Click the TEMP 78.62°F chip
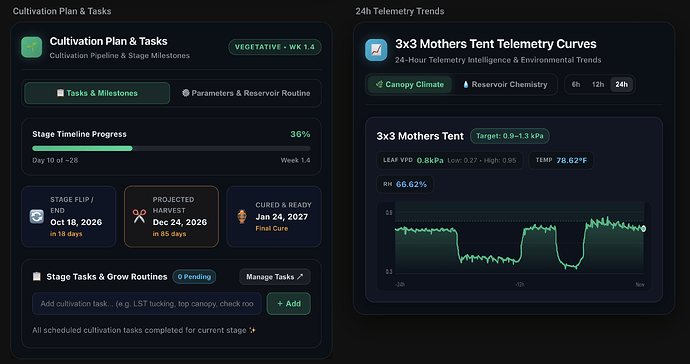The image size is (690, 364). [x=561, y=160]
